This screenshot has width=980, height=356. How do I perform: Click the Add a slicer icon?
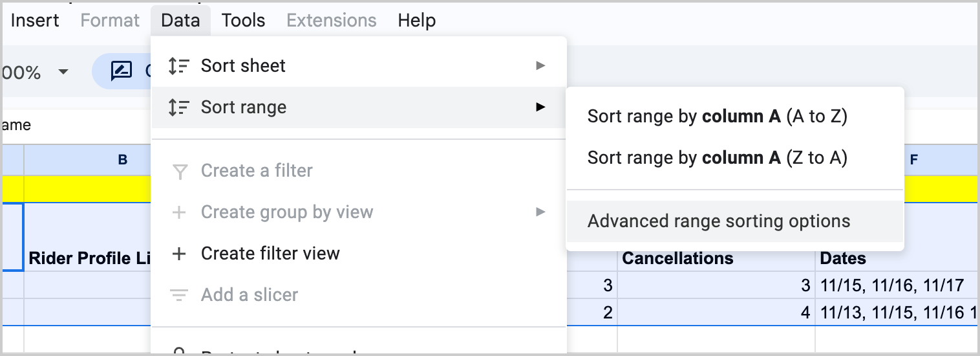click(179, 295)
